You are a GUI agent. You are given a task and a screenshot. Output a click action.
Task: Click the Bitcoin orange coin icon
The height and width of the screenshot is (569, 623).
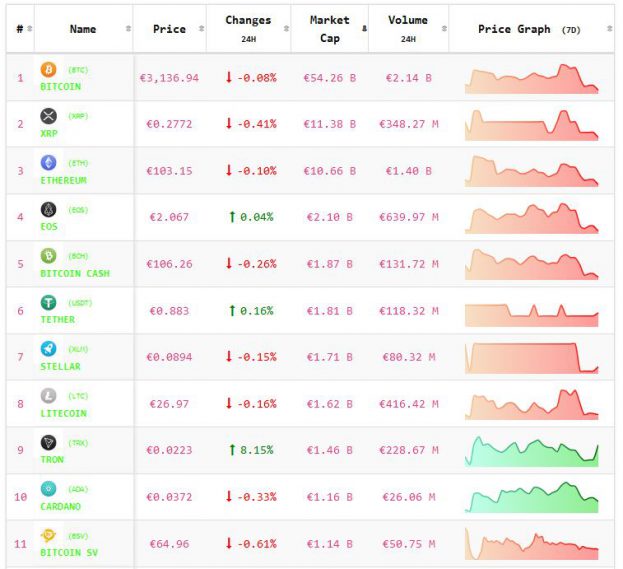click(48, 69)
